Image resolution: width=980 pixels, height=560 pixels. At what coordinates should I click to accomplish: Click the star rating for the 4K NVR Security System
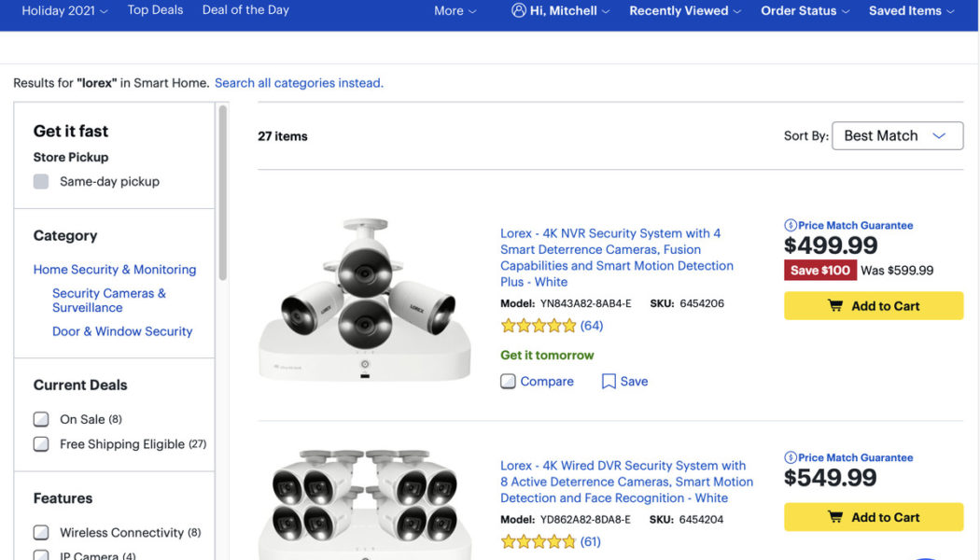pos(539,325)
